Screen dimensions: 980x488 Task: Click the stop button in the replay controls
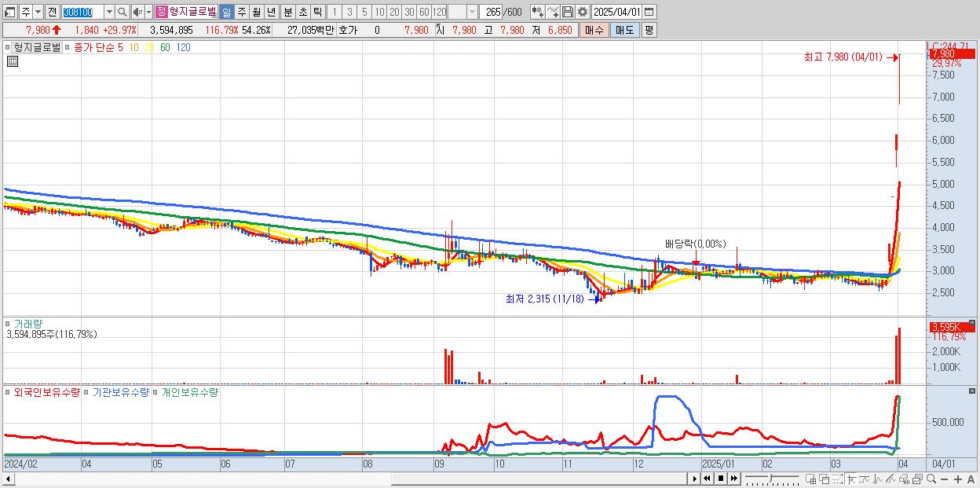pyautogui.click(x=721, y=479)
